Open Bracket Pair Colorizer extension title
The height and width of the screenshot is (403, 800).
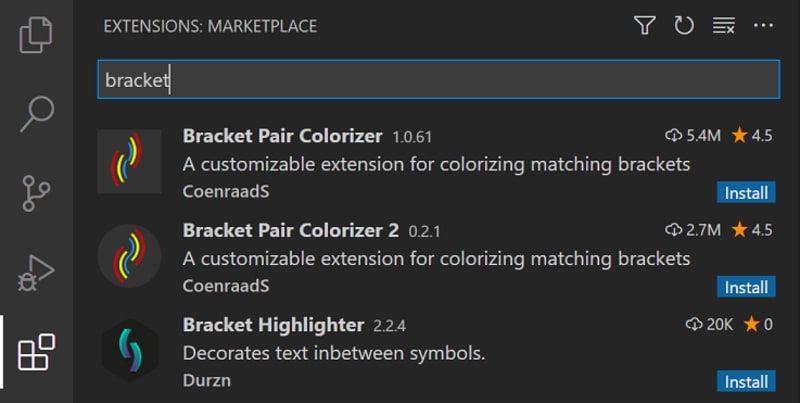click(x=282, y=136)
